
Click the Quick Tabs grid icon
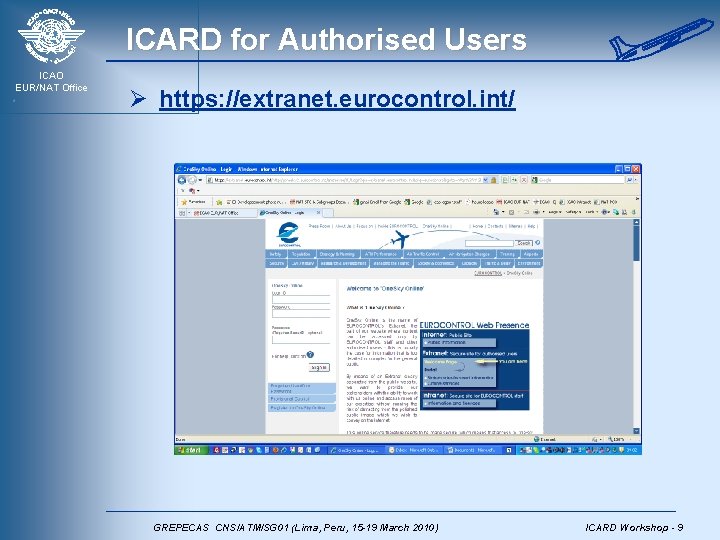(181, 213)
